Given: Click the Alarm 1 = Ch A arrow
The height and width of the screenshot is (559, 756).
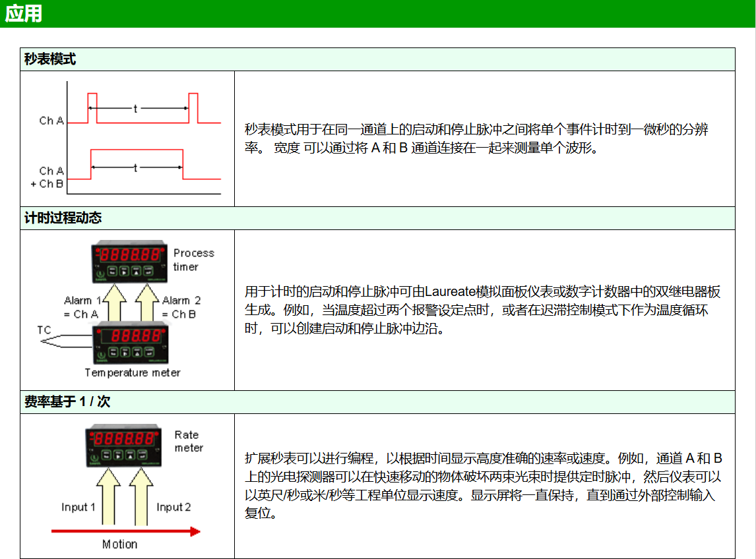Looking at the screenshot, I should [x=115, y=302].
